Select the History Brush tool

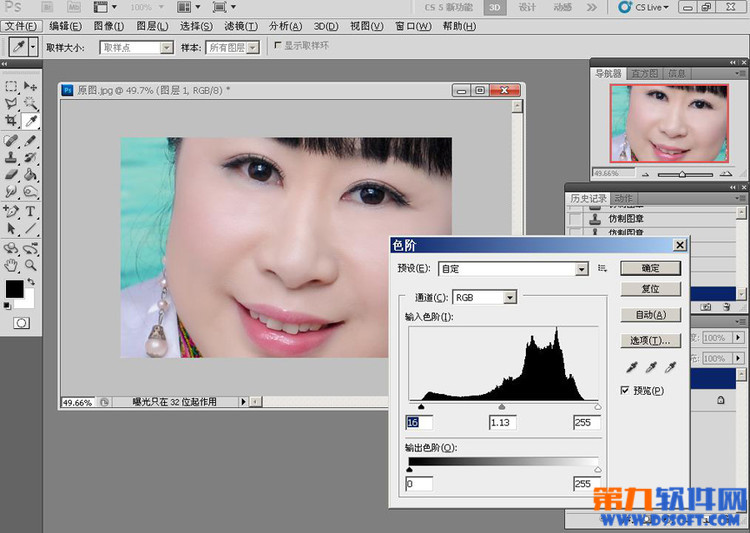tap(30, 157)
